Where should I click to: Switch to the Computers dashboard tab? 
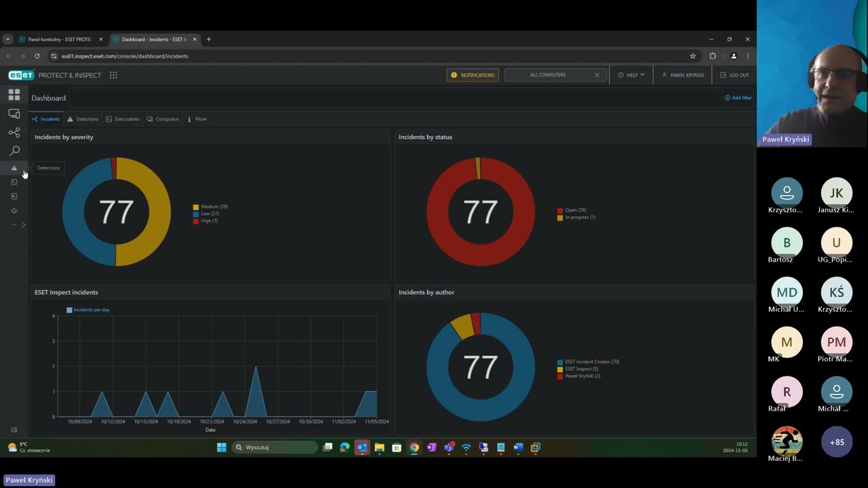pyautogui.click(x=163, y=119)
